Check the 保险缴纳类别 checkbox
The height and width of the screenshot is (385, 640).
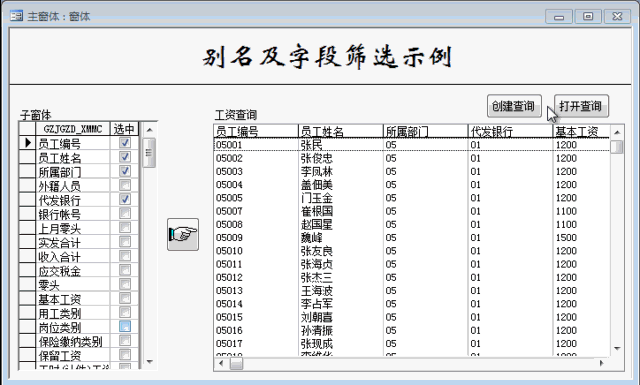125,340
